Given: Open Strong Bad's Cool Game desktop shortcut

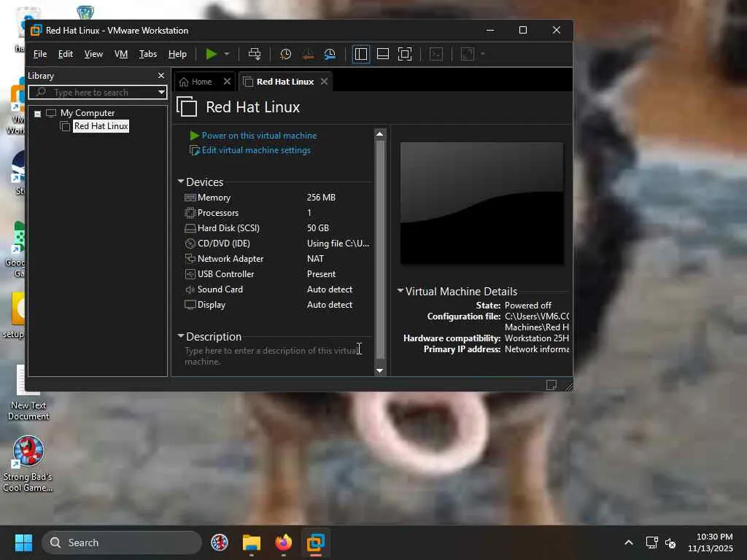Looking at the screenshot, I should 28,464.
